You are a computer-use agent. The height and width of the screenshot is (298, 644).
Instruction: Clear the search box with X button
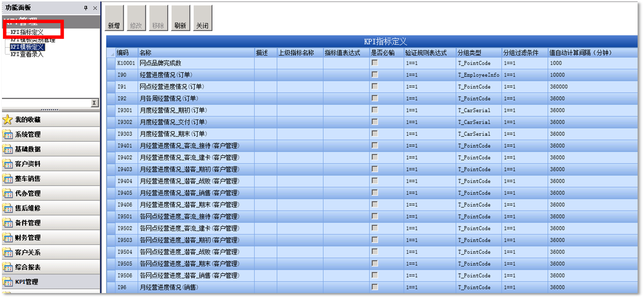pos(95,103)
